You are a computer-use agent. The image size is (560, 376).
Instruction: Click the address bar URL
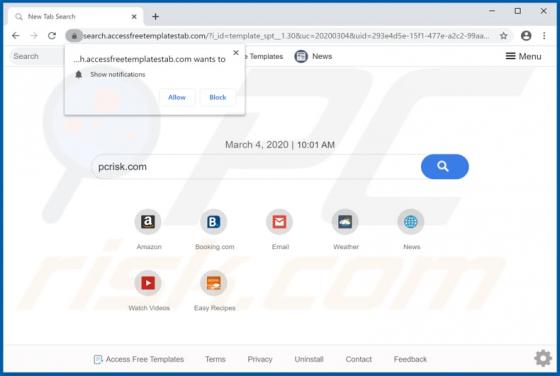[286, 36]
